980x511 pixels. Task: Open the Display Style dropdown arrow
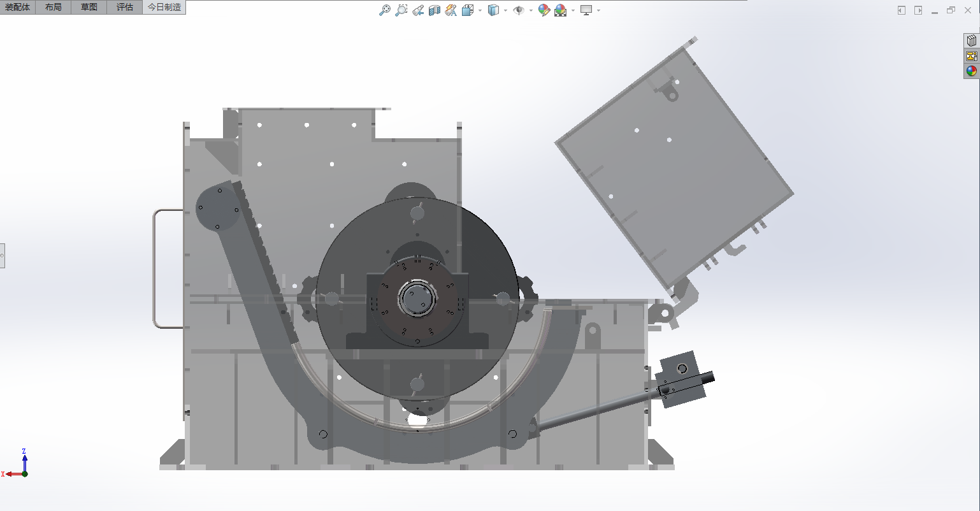[x=505, y=10]
